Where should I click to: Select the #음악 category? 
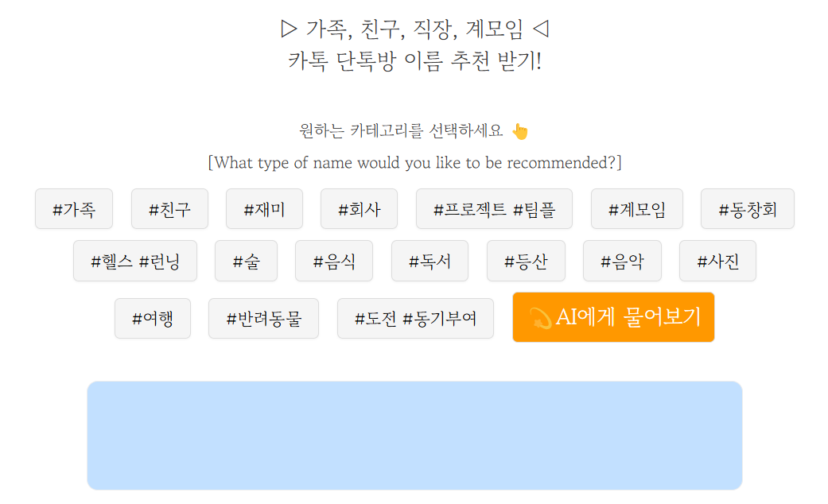coord(622,260)
